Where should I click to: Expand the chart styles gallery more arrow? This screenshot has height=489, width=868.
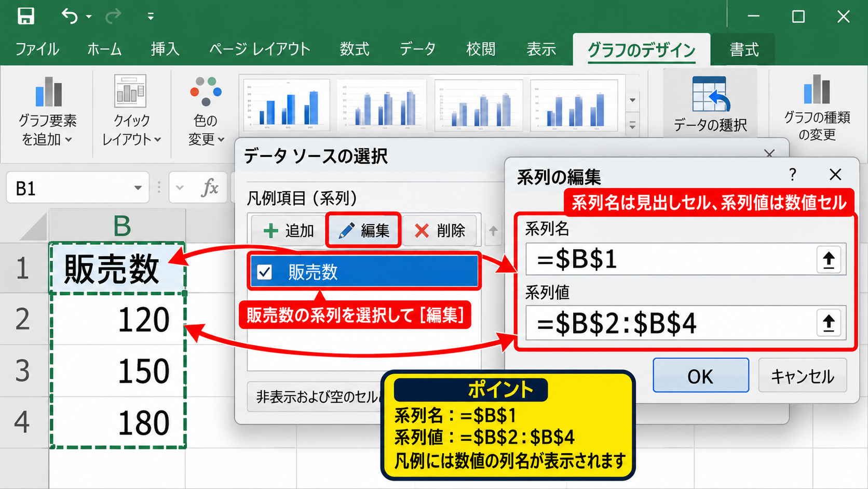tap(632, 125)
